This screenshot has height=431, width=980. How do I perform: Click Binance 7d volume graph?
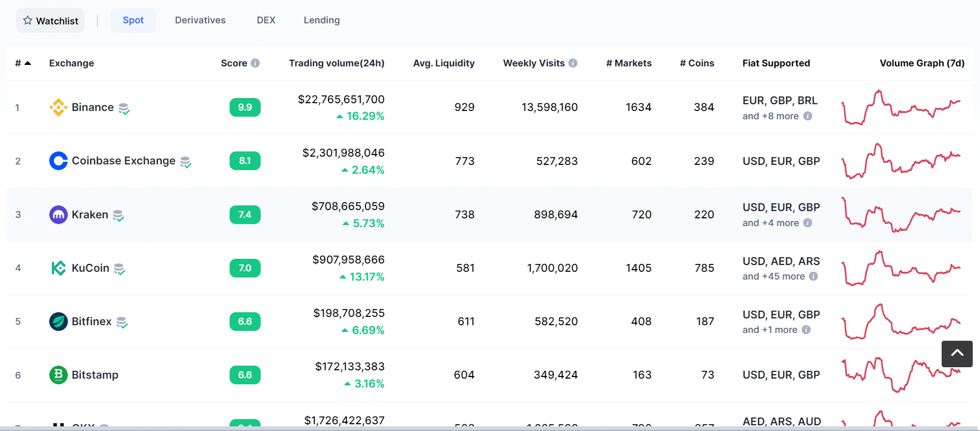(x=901, y=107)
